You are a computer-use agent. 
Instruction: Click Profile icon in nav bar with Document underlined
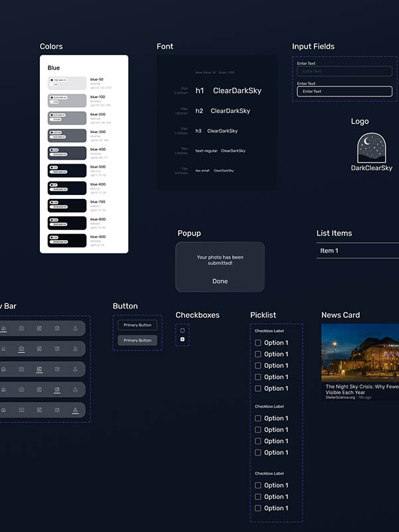point(75,390)
